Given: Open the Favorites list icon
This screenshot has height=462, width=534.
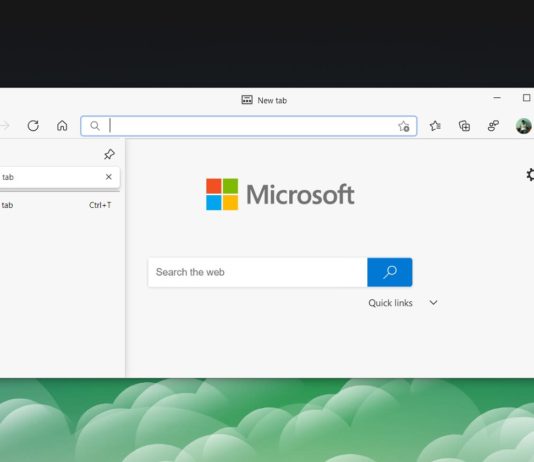Looking at the screenshot, I should pyautogui.click(x=435, y=126).
